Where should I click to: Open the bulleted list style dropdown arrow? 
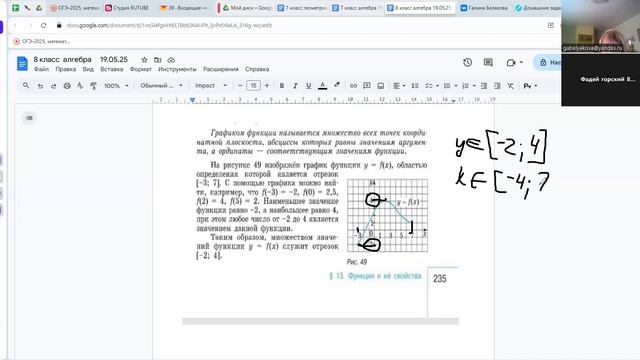[456, 86]
